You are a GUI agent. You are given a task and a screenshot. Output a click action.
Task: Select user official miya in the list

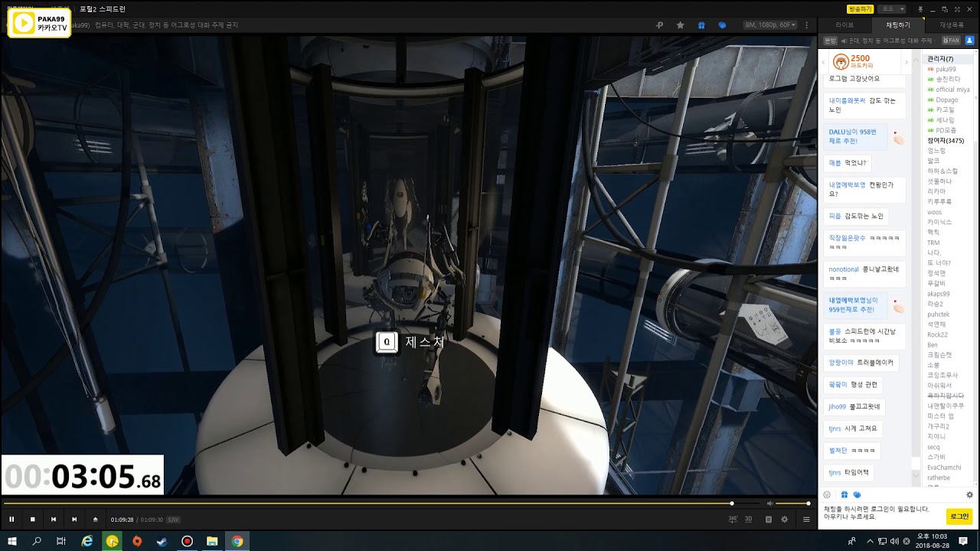tap(952, 90)
